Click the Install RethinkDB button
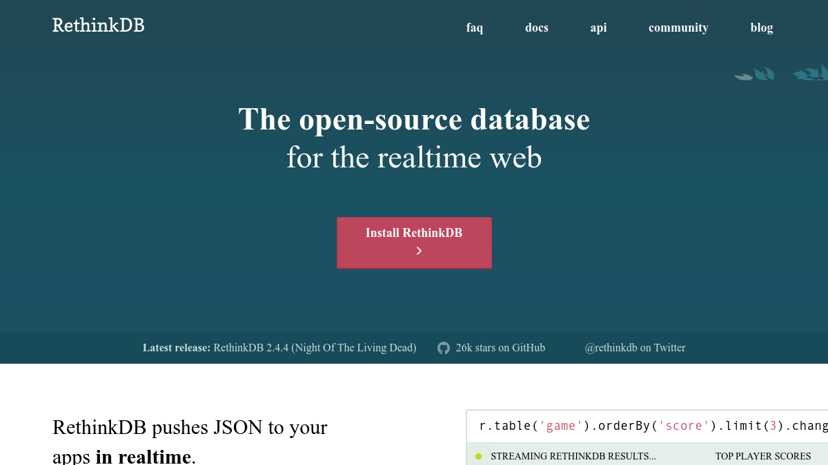828x465 pixels. [414, 243]
